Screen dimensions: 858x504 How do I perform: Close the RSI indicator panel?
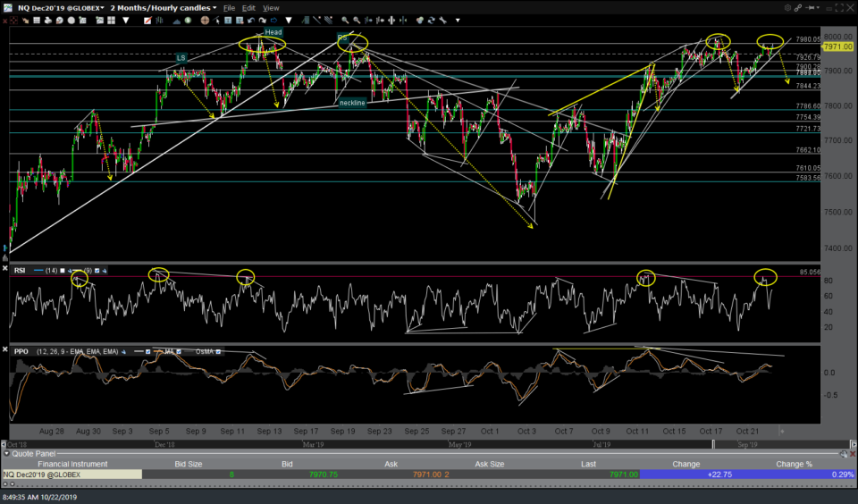5,268
